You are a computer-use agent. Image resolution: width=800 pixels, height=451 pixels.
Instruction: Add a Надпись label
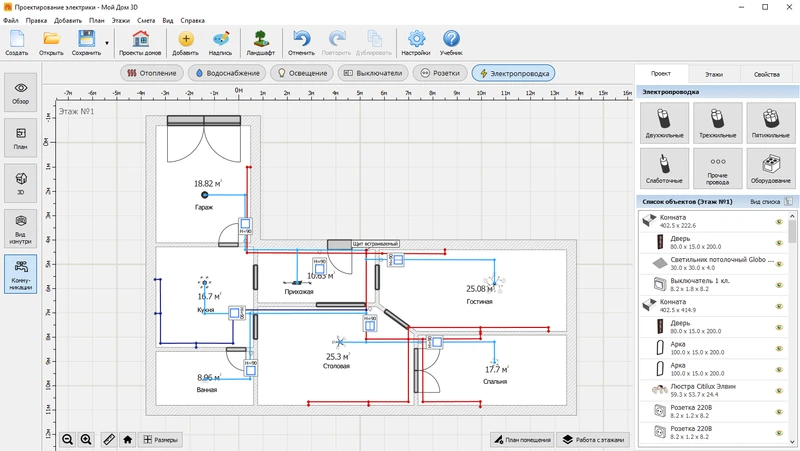[x=220, y=42]
